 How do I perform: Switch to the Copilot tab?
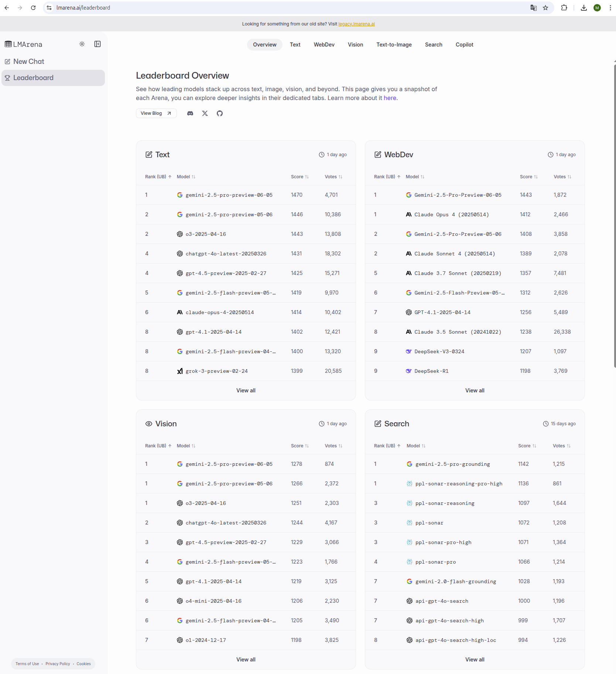[465, 45]
